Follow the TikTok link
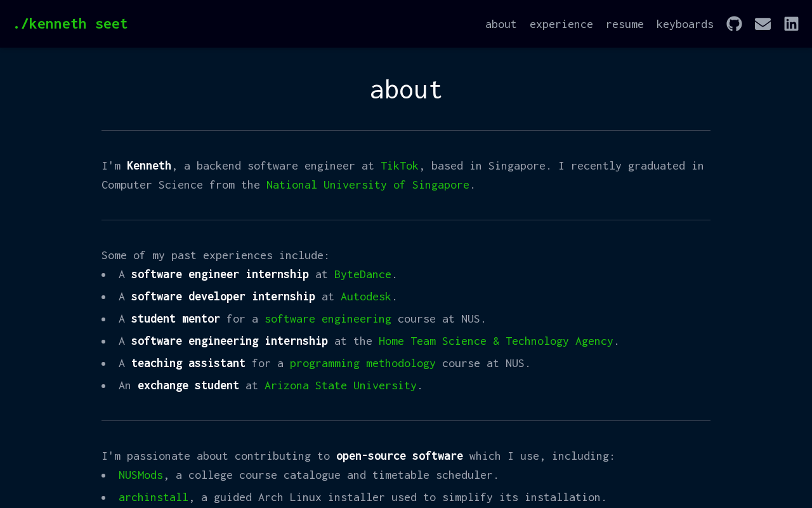The height and width of the screenshot is (508, 812). coord(399,166)
